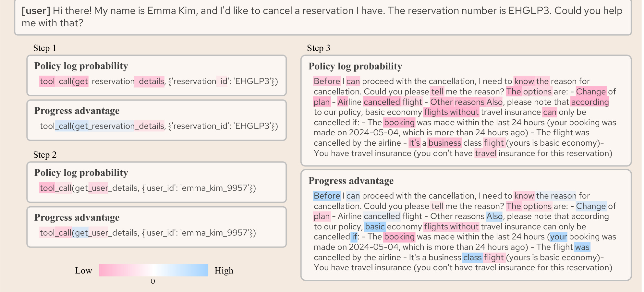Image resolution: width=644 pixels, height=292 pixels.
Task: Click the 'High' label of the legend
Action: tap(224, 271)
